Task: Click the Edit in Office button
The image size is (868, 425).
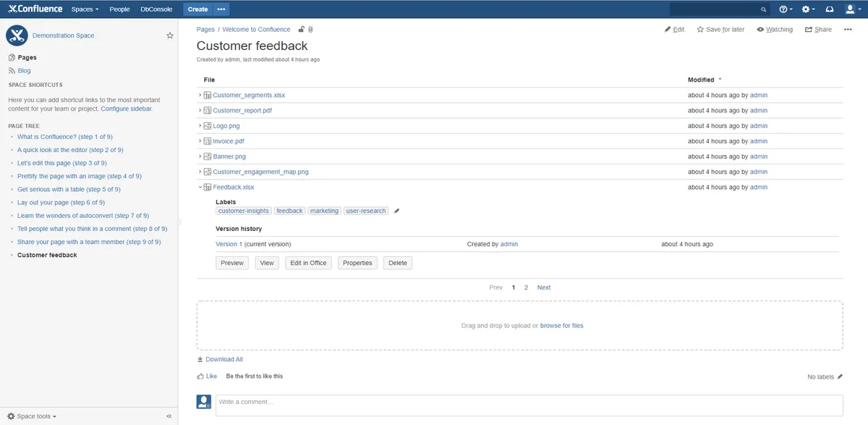Action: tap(308, 263)
